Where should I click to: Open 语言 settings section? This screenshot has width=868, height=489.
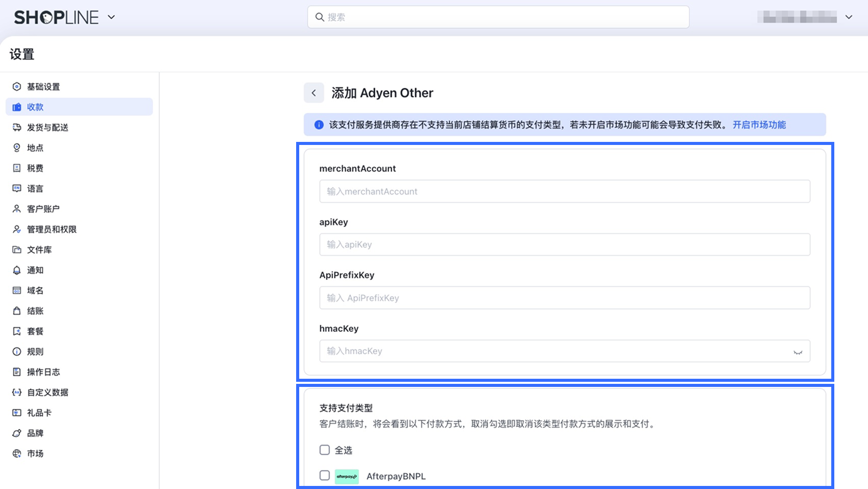point(79,189)
